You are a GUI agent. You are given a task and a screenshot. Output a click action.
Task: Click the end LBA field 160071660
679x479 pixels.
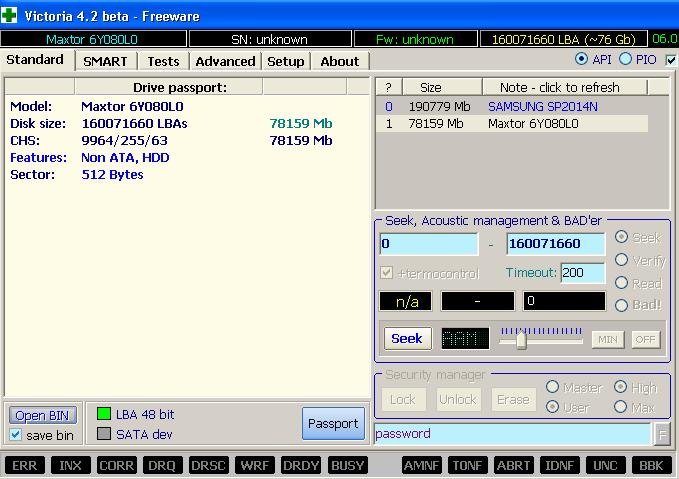[556, 243]
